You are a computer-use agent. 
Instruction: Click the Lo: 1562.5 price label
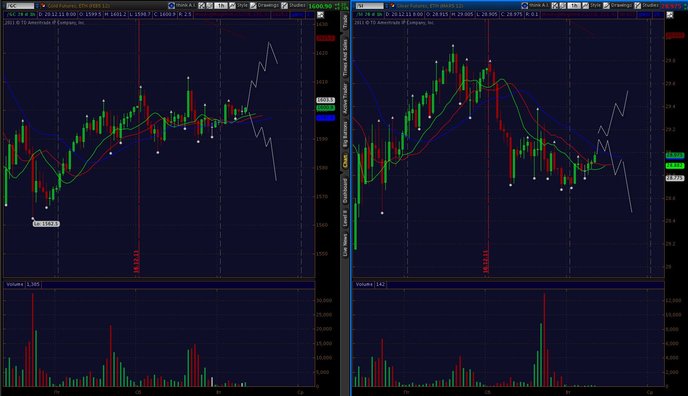click(x=46, y=224)
